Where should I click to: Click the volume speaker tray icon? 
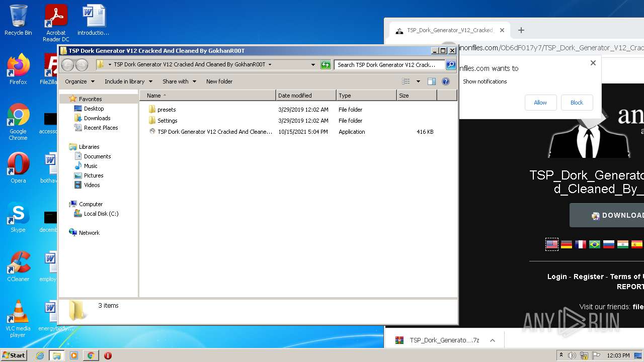(x=572, y=355)
